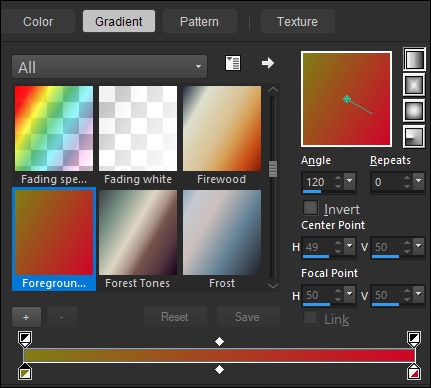Select the Fading white gradient
This screenshot has width=431, height=388.
point(138,129)
